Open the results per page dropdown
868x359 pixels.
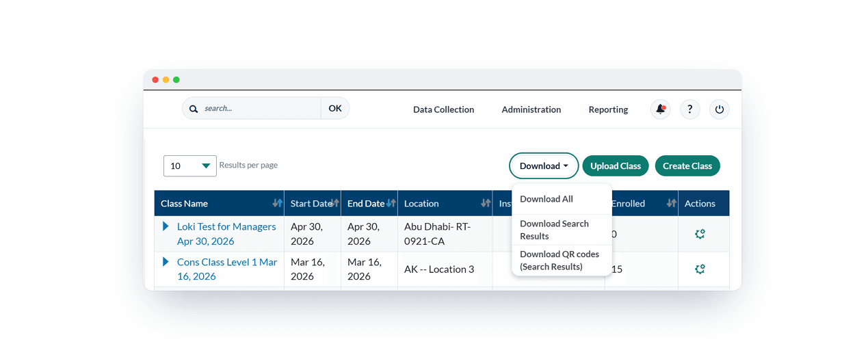tap(190, 166)
